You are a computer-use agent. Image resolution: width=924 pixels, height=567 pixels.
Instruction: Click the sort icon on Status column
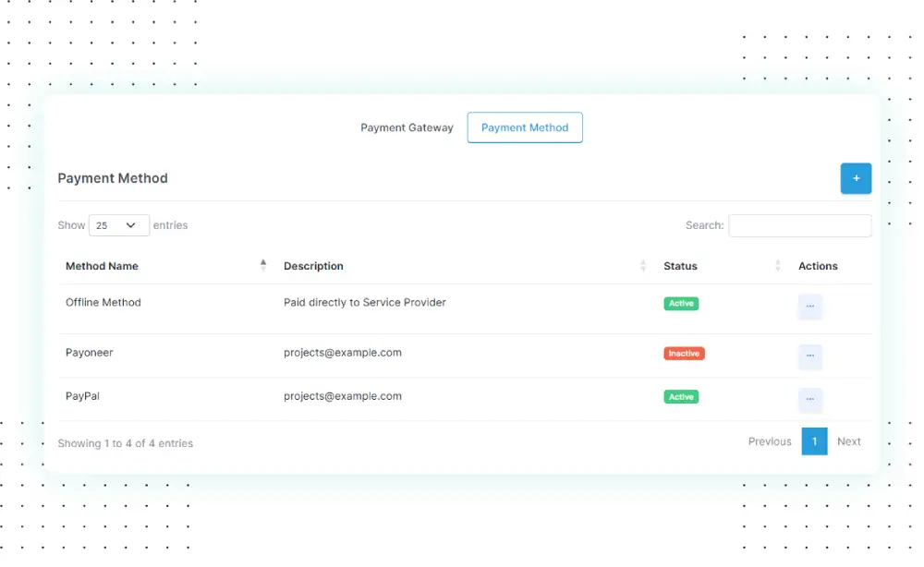tap(779, 266)
